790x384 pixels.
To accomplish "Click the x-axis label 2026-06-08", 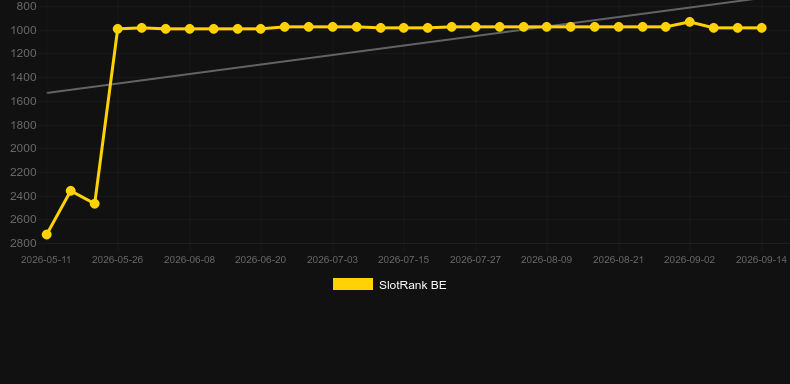I will coord(189,260).
